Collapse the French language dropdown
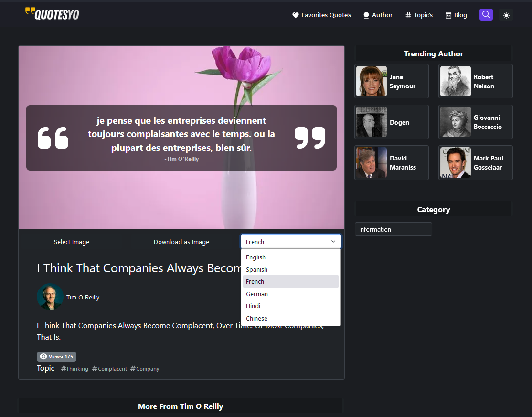 (291, 242)
